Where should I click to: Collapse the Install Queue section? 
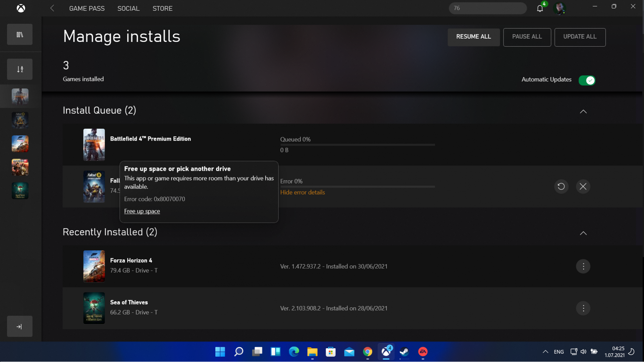583,111
